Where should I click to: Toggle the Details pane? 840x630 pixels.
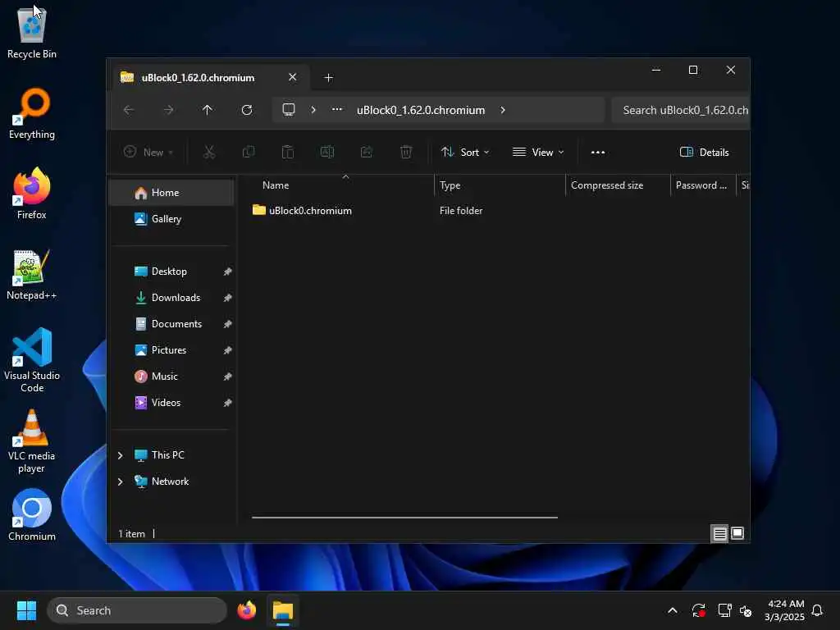click(704, 152)
